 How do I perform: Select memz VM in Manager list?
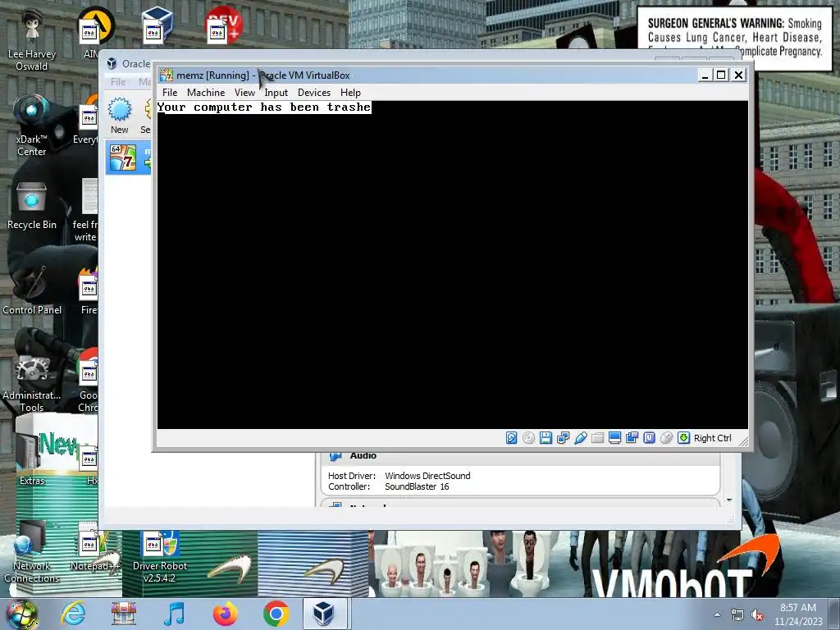click(129, 157)
